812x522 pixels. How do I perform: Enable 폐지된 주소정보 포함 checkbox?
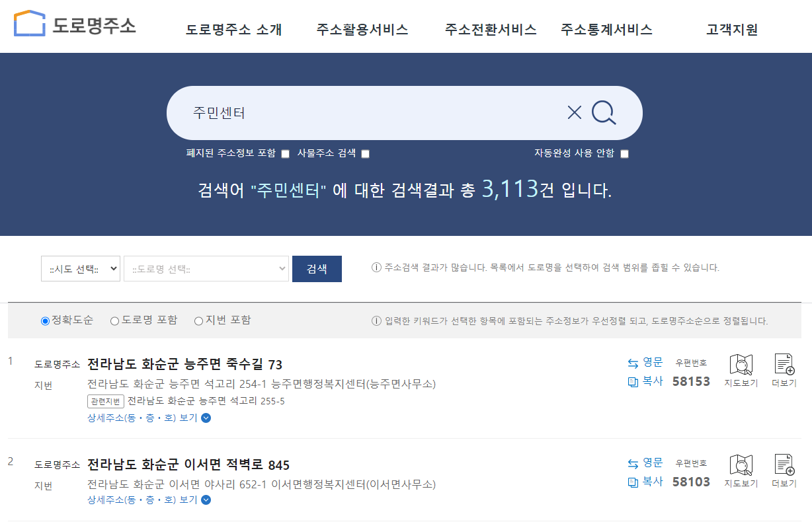coord(285,153)
